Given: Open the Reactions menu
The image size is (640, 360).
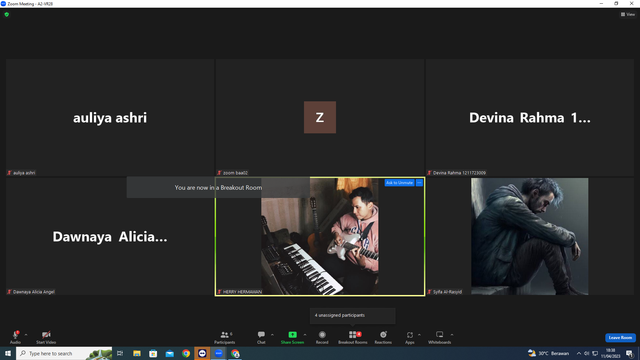Looking at the screenshot, I should click(x=383, y=337).
